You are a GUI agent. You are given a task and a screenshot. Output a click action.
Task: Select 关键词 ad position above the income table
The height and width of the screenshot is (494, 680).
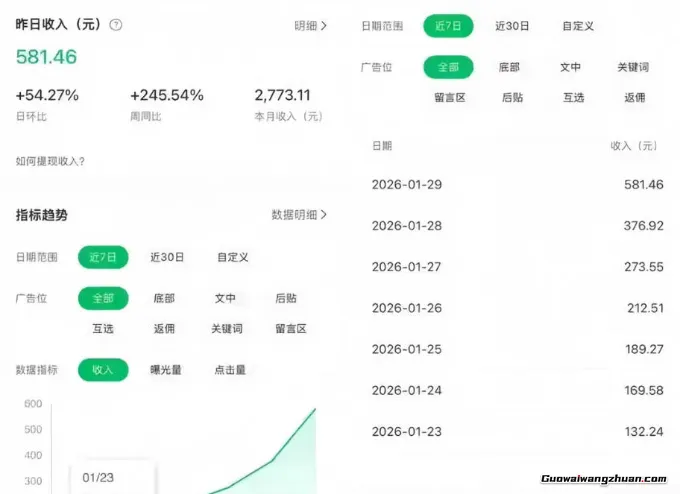pos(634,67)
